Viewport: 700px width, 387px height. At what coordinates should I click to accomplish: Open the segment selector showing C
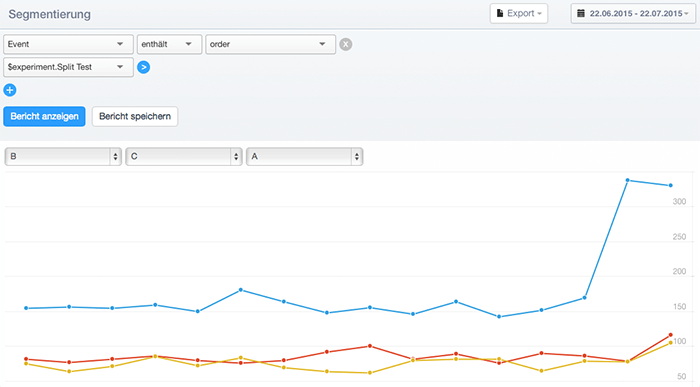coord(184,157)
